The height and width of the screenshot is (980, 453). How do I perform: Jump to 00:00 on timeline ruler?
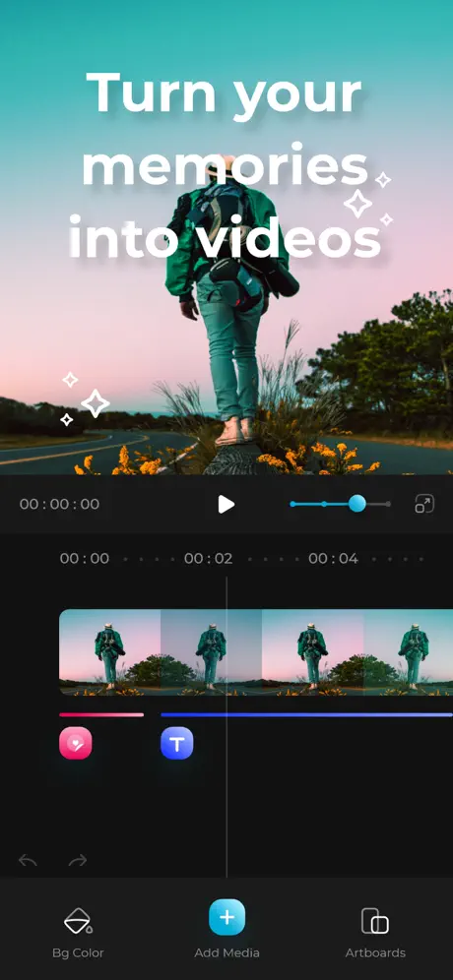coord(85,558)
